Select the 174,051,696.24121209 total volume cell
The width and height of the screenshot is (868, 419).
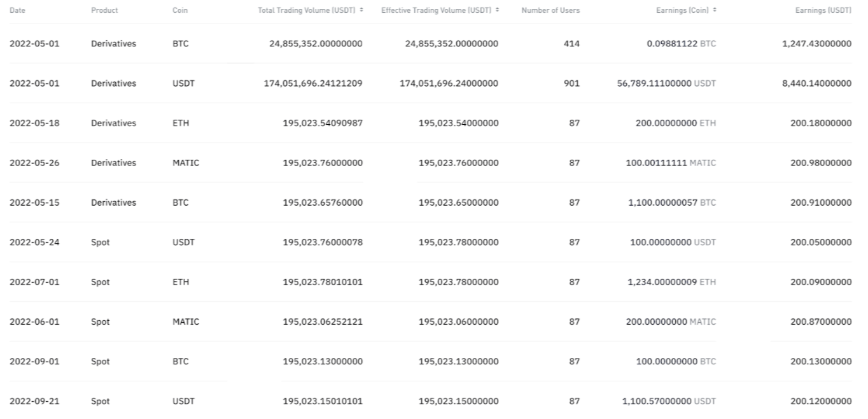coord(313,83)
